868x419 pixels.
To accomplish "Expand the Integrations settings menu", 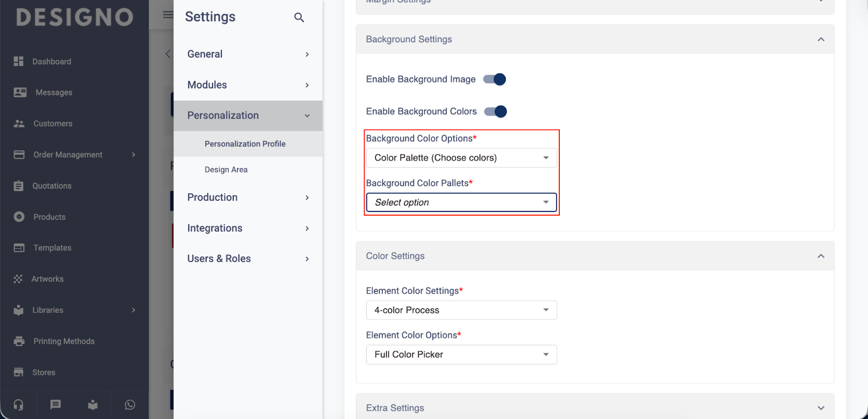I will 248,228.
